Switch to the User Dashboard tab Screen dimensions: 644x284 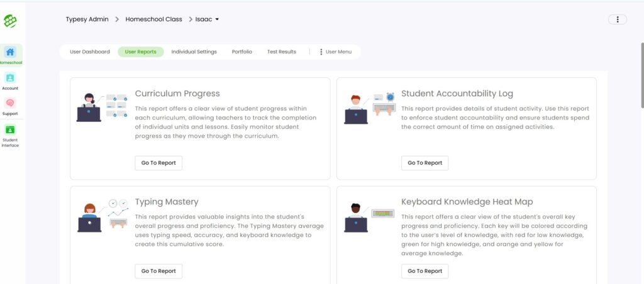[89, 52]
